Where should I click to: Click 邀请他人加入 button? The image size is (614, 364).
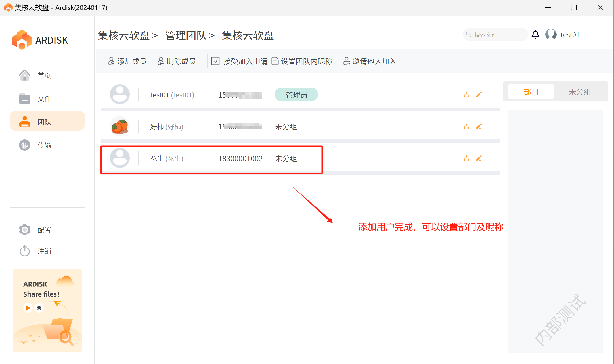pyautogui.click(x=370, y=61)
